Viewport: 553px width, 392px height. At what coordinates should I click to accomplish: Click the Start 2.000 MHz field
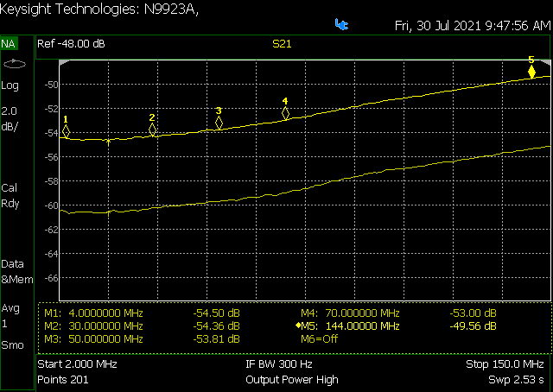[x=77, y=364]
